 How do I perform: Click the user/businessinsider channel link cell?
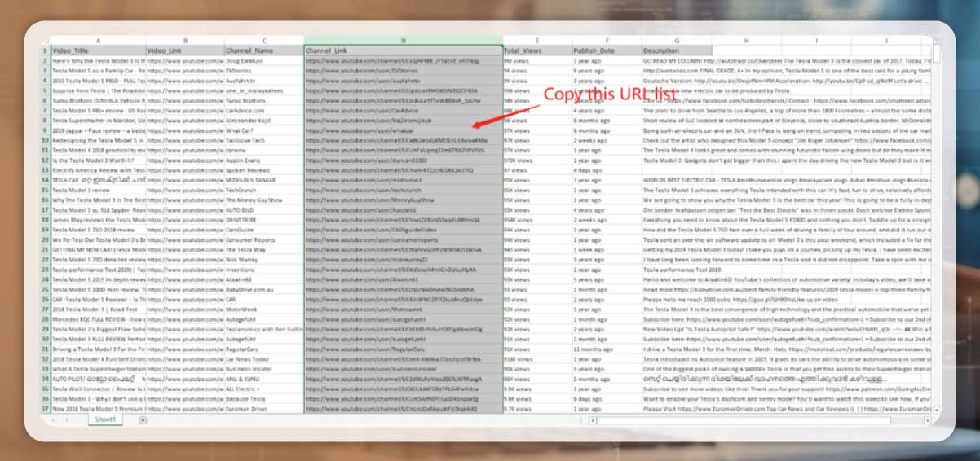pyautogui.click(x=404, y=369)
